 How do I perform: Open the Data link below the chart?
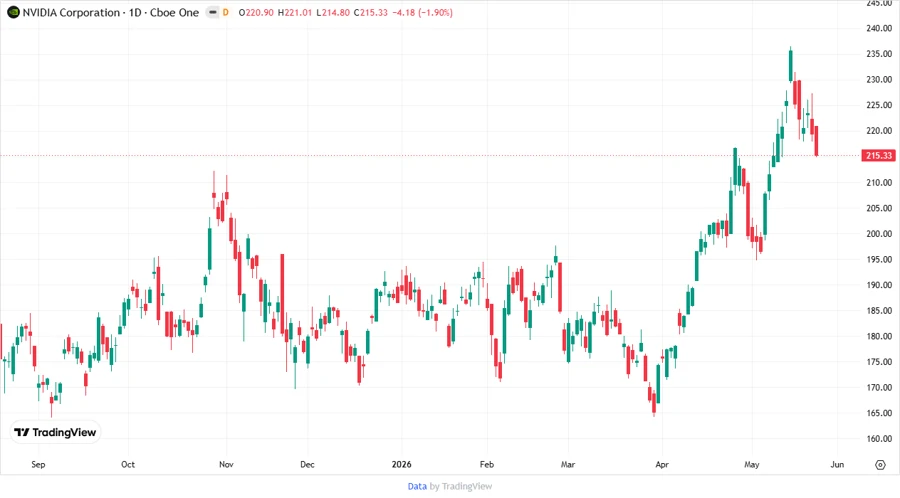tap(417, 486)
